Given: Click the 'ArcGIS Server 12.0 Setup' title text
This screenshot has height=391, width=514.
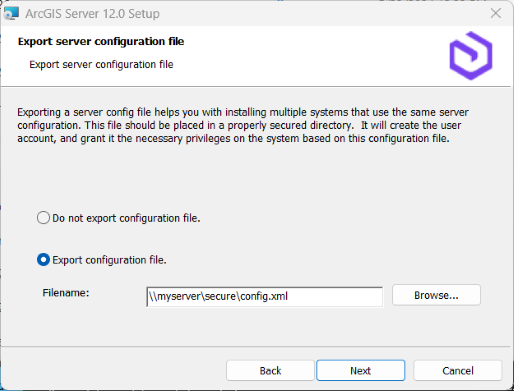Looking at the screenshot, I should pyautogui.click(x=92, y=14).
